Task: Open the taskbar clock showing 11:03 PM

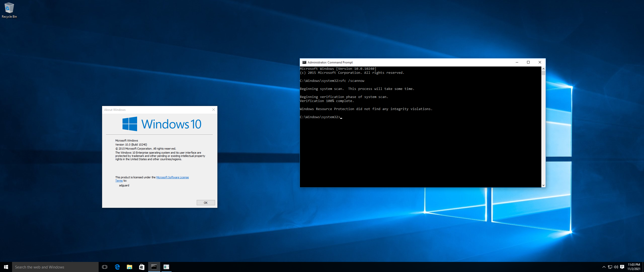Action: click(634, 267)
